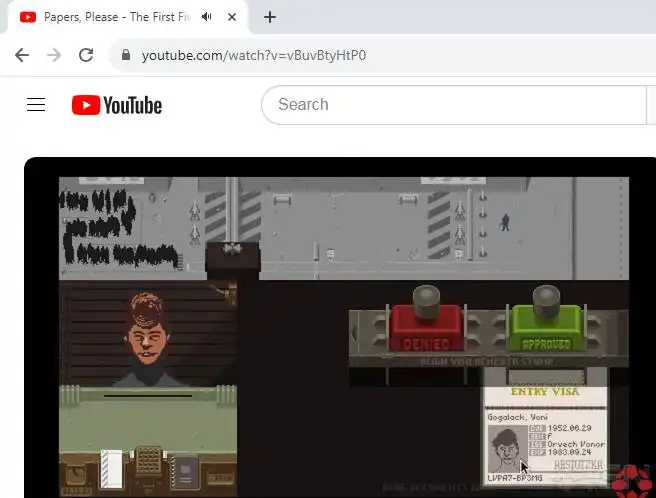Click the browser forward arrow
The height and width of the screenshot is (498, 656).
click(x=54, y=55)
